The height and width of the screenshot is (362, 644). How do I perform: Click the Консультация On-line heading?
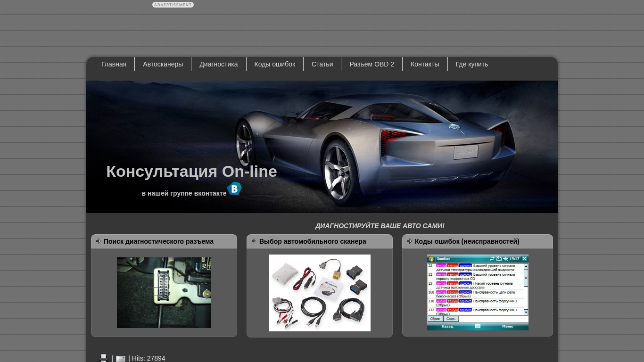click(x=191, y=172)
